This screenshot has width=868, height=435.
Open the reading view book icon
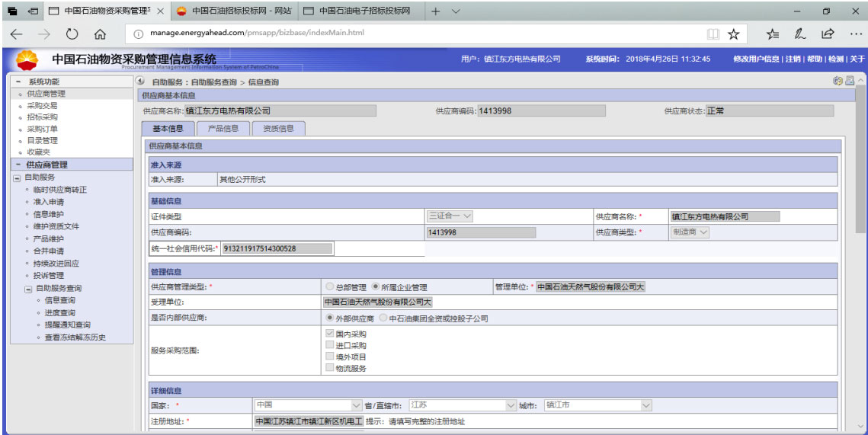(713, 34)
